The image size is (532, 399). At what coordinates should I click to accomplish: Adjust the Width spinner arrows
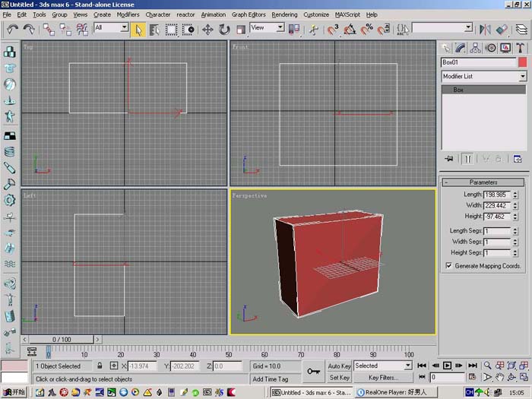[515, 206]
